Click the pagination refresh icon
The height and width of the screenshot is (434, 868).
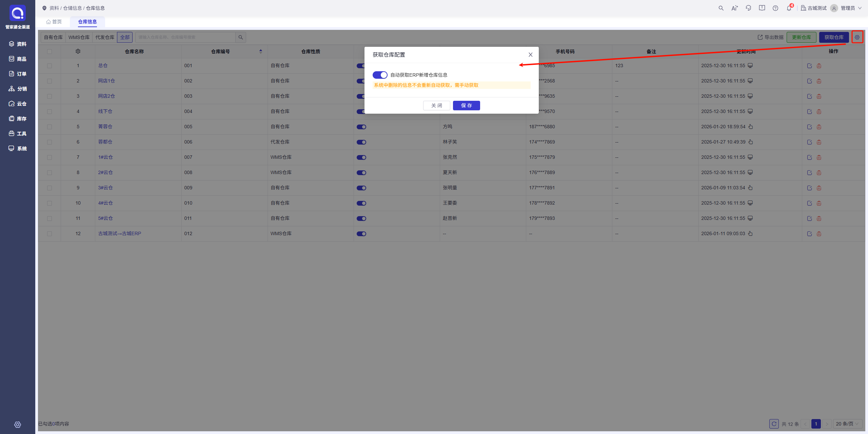click(x=774, y=424)
